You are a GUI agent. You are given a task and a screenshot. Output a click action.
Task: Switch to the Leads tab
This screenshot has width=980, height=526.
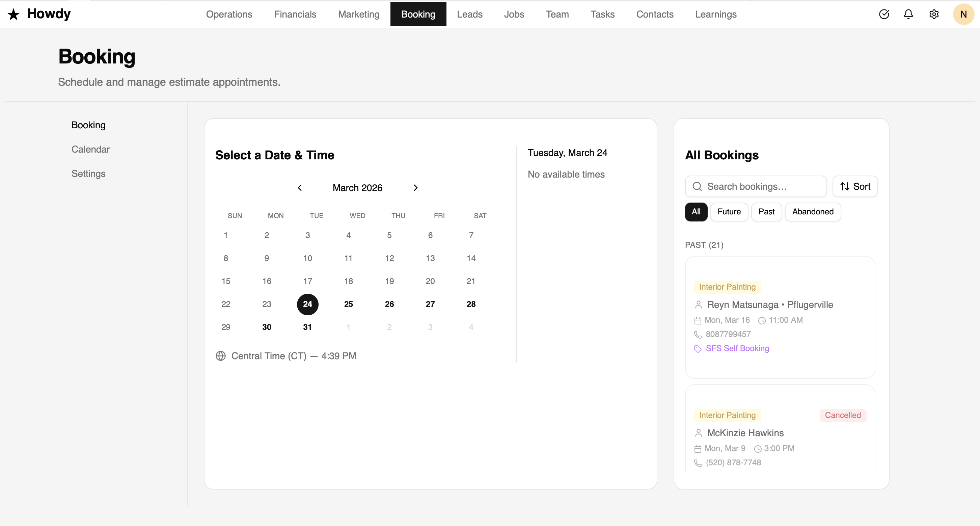(469, 14)
